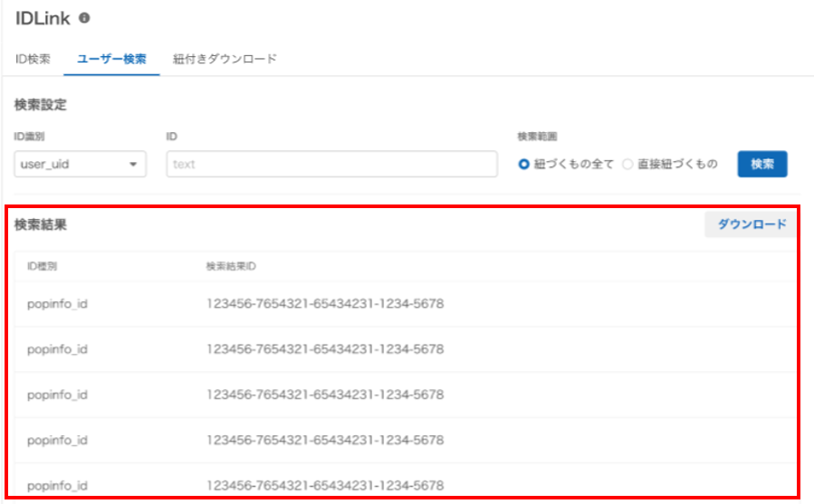Click the info icon next to IDLink
Viewport: 814px width, 504px height.
pos(84,18)
